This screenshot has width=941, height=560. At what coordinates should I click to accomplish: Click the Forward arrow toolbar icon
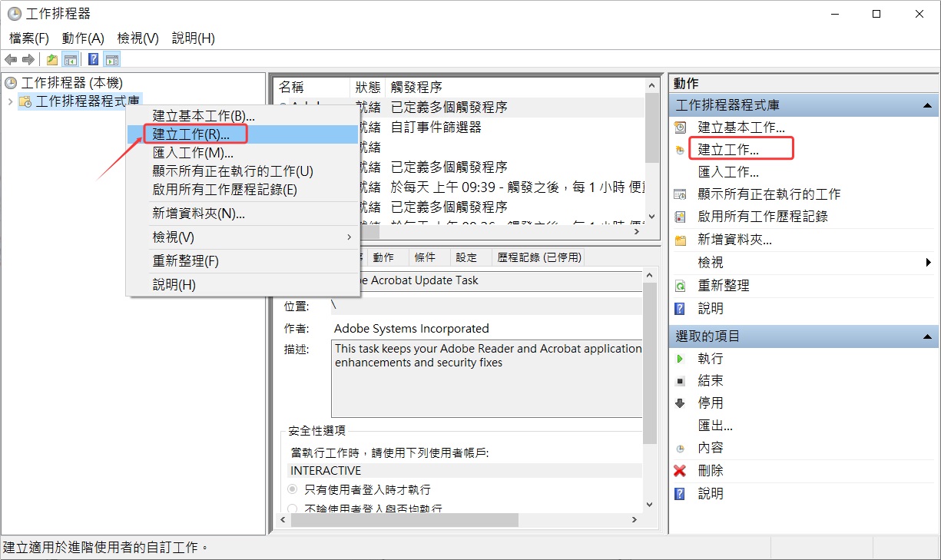click(28, 60)
